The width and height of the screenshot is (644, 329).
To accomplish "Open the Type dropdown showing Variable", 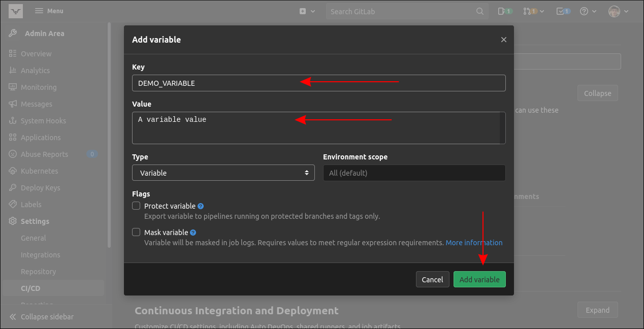I will point(223,173).
